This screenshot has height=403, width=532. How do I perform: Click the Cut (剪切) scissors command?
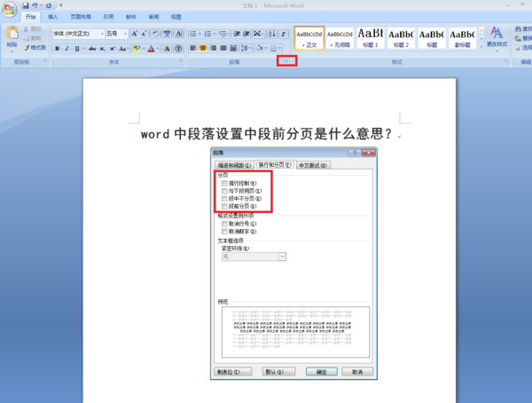point(32,29)
